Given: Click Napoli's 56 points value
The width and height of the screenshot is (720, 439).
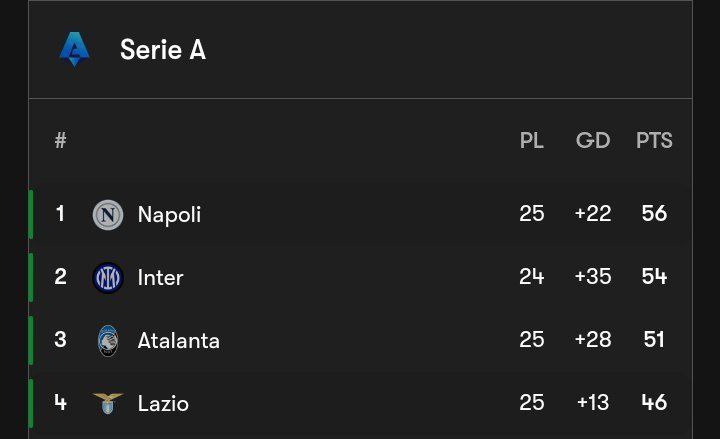Looking at the screenshot, I should pos(654,214).
